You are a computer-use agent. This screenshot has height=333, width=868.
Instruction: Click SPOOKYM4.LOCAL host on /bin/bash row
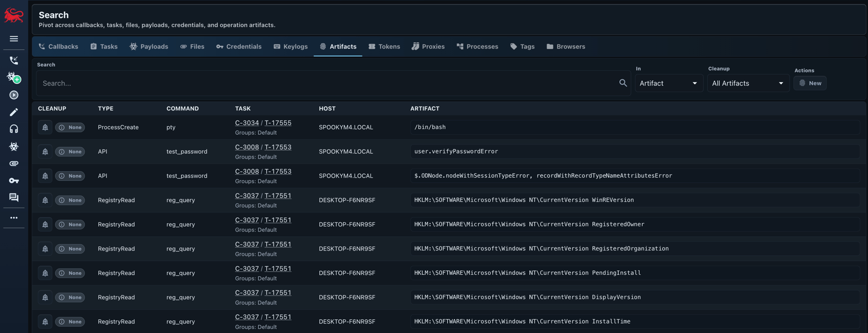click(x=346, y=127)
